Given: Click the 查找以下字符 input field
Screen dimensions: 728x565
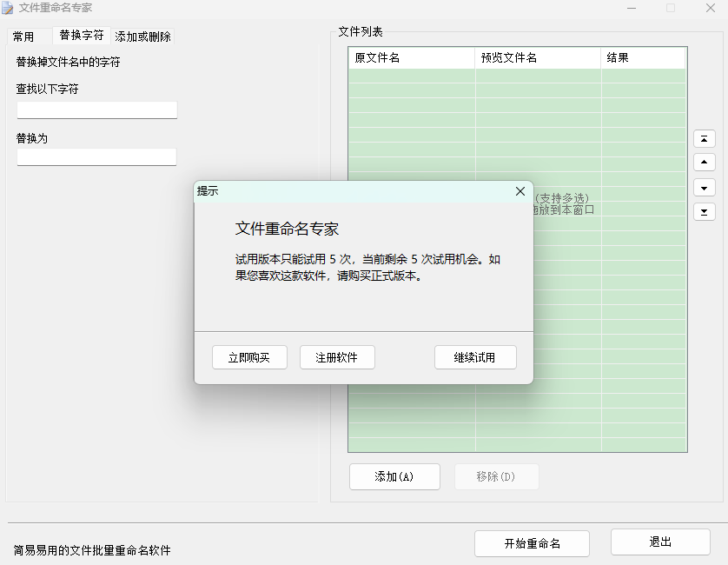Looking at the screenshot, I should point(96,110).
